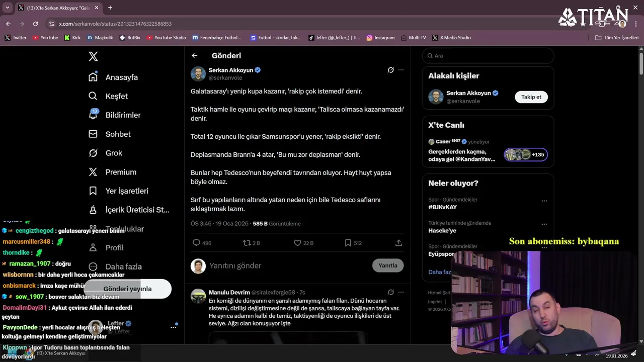The height and width of the screenshot is (362, 644).
Task: Open Manulu Devrim's profile name
Action: click(x=229, y=292)
